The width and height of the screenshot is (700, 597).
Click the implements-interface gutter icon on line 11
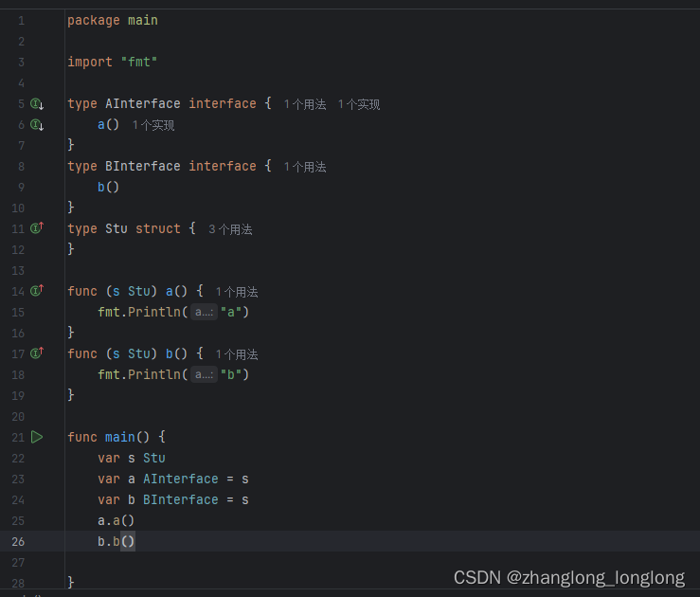37,228
